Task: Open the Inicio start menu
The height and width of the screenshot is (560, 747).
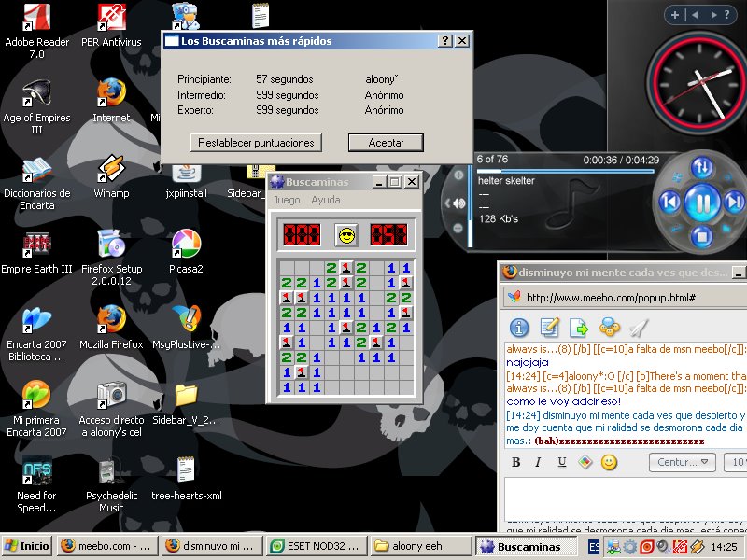Action: point(28,546)
